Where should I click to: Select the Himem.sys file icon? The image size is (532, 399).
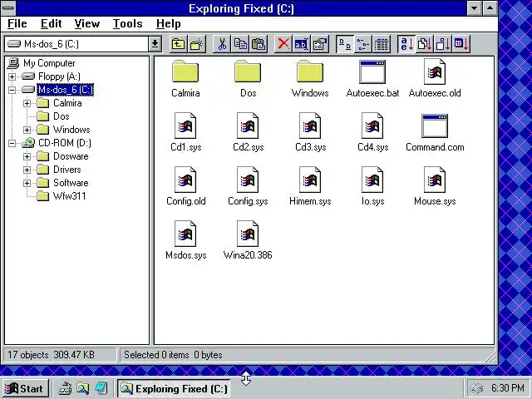point(310,180)
